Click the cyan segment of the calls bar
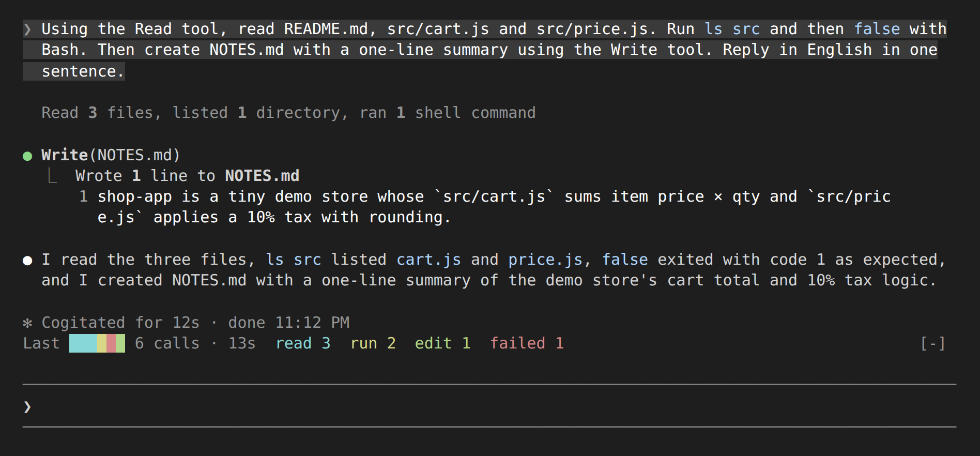The width and height of the screenshot is (980, 456). click(83, 343)
